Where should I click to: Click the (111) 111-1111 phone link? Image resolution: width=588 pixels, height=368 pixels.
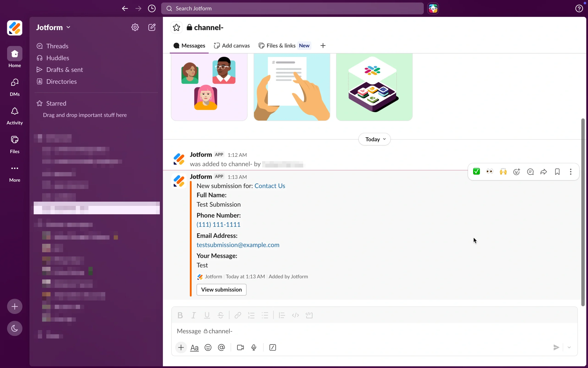tap(218, 224)
